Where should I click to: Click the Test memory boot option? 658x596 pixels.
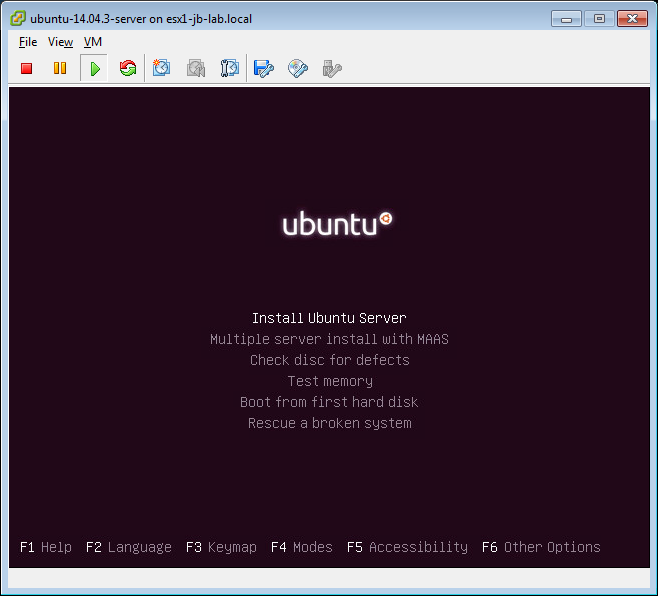329,381
